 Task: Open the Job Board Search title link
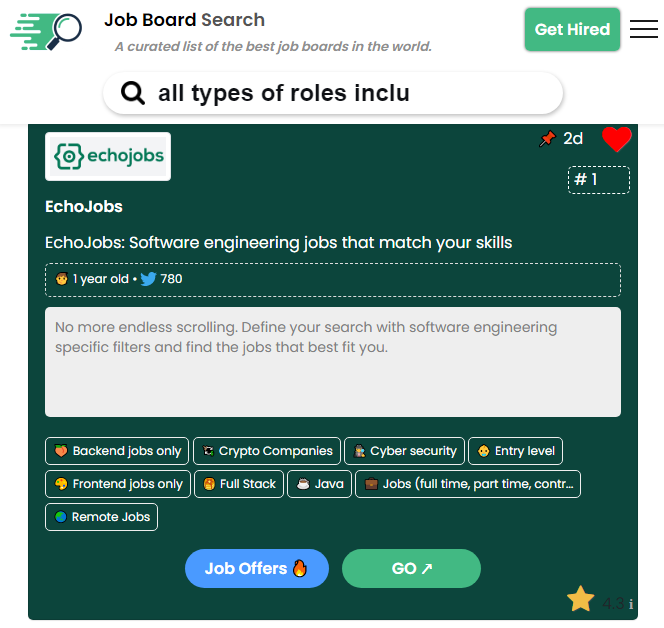[x=185, y=20]
